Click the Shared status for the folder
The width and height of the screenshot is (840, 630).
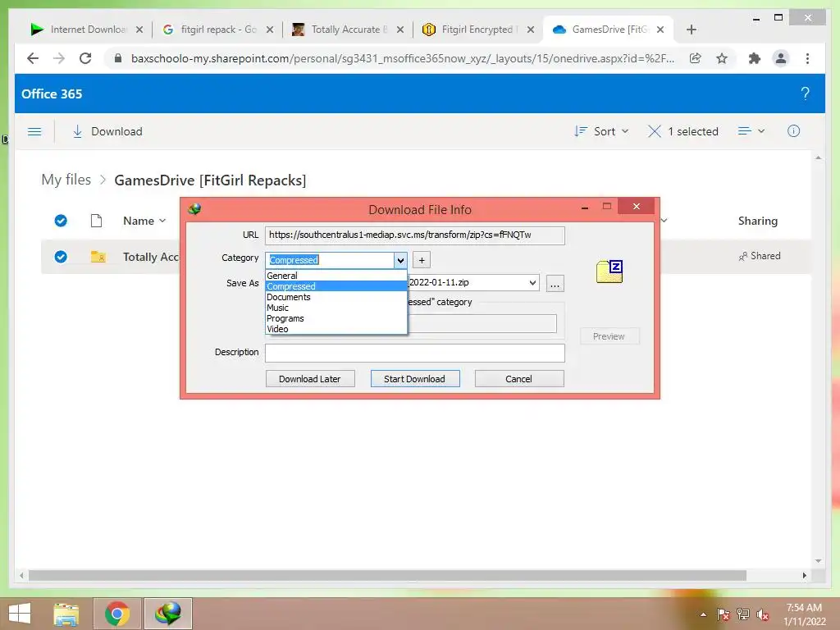click(760, 256)
